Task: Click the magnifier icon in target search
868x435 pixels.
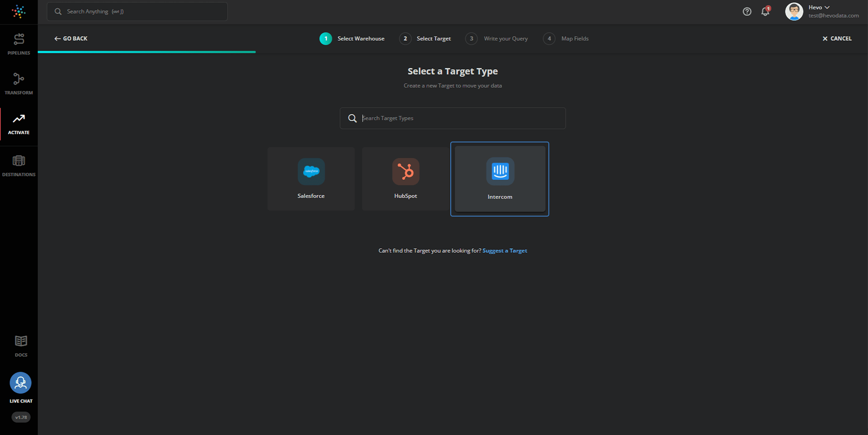Action: (352, 118)
